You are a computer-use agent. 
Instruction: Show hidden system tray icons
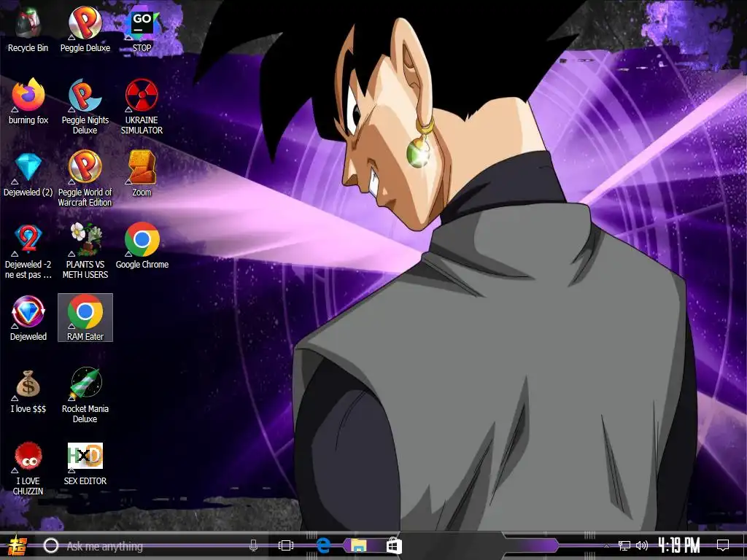coord(606,545)
